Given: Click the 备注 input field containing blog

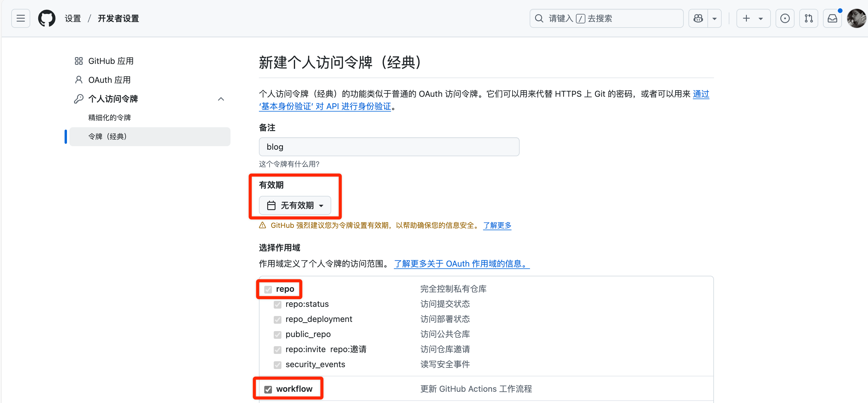Looking at the screenshot, I should (389, 146).
